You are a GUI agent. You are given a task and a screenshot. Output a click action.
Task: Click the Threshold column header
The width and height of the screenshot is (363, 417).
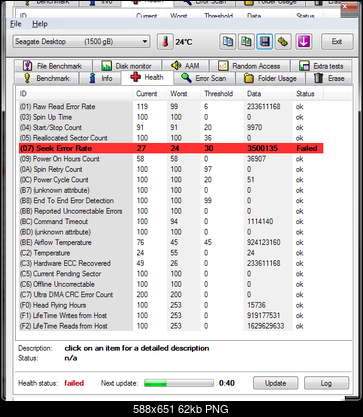(x=222, y=94)
